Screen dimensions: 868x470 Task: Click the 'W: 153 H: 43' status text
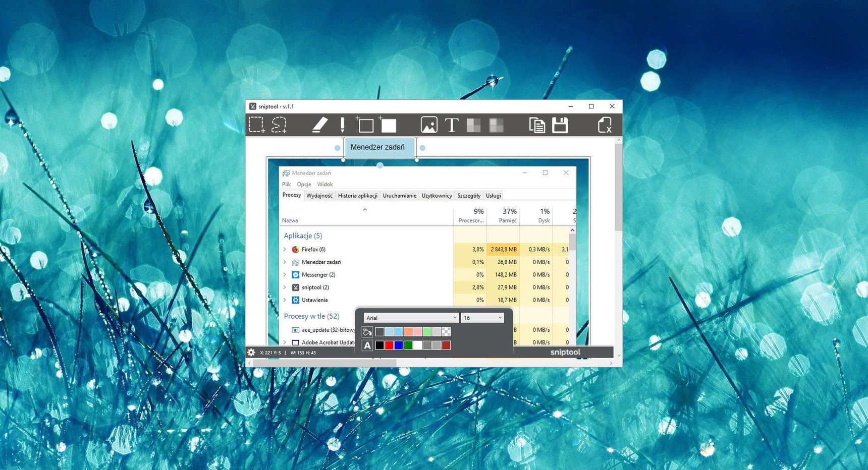[303, 352]
